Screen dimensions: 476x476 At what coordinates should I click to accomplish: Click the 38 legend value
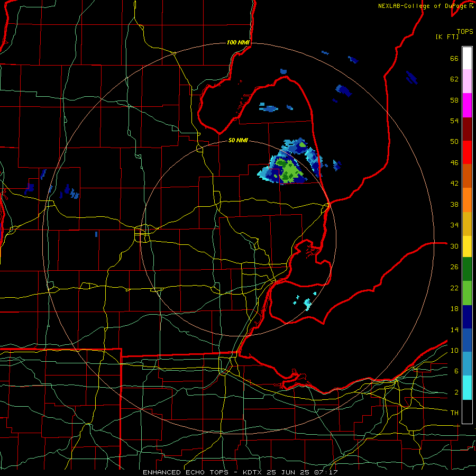coord(454,204)
